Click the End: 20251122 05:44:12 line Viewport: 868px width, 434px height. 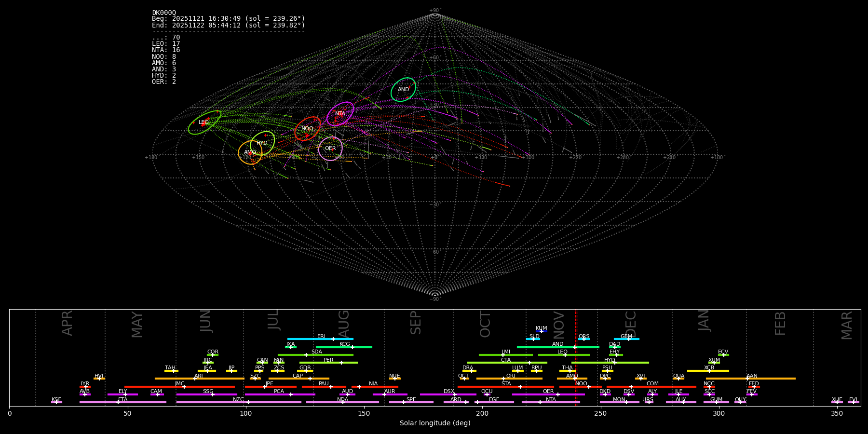coord(229,25)
